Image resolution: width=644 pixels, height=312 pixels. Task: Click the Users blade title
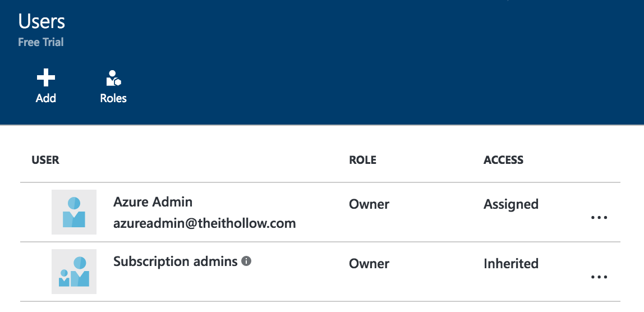click(x=42, y=21)
